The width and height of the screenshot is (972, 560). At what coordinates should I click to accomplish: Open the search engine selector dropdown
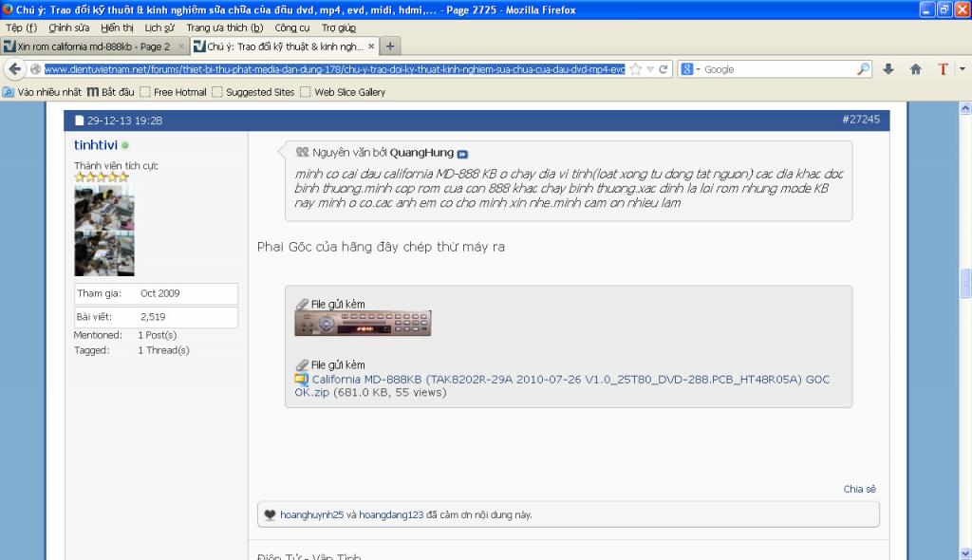(691, 69)
